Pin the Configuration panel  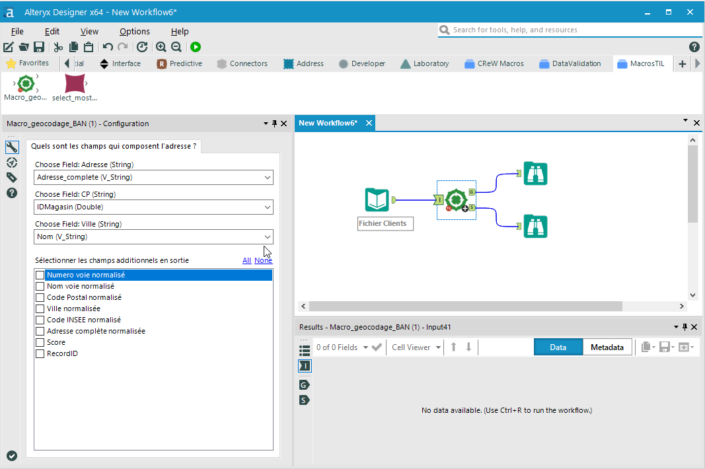coord(274,123)
